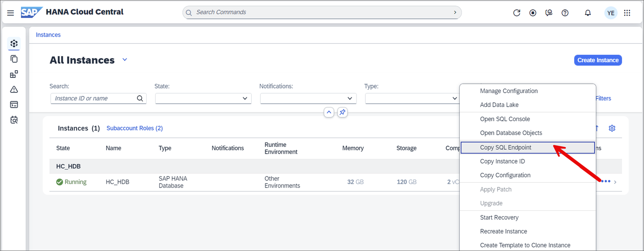The image size is (644, 251).
Task: Click the refresh icon in header
Action: pyautogui.click(x=517, y=13)
